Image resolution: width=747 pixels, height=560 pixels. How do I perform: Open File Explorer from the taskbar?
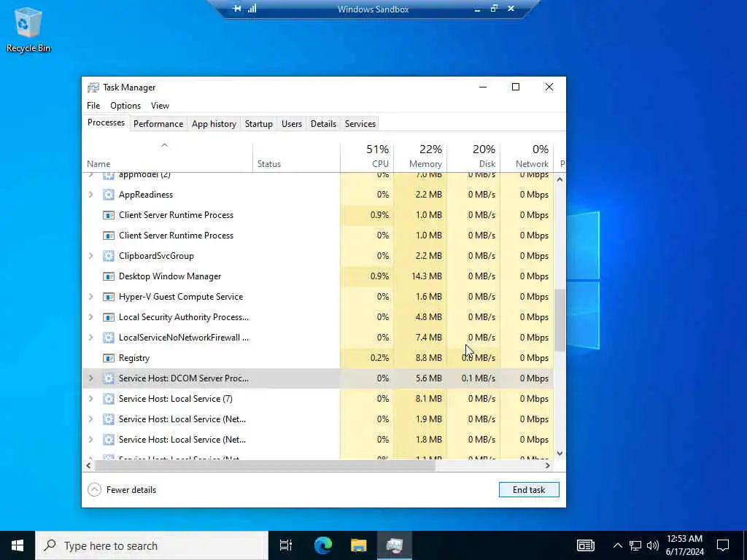tap(359, 545)
